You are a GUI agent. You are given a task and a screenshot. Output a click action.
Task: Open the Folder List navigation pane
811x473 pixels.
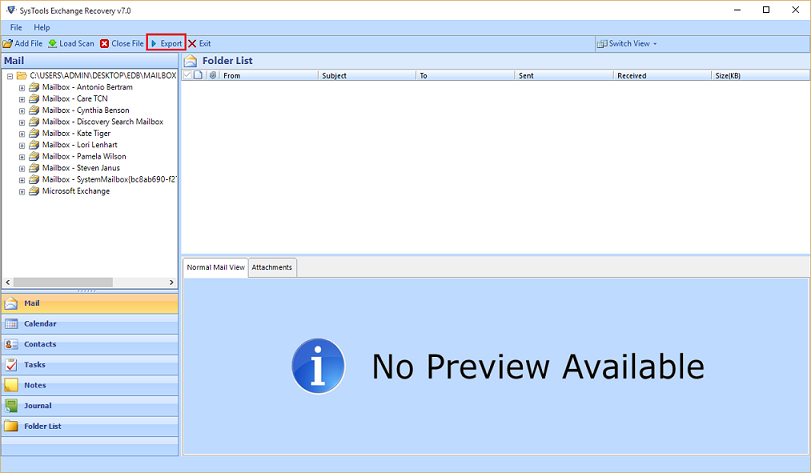(90, 426)
